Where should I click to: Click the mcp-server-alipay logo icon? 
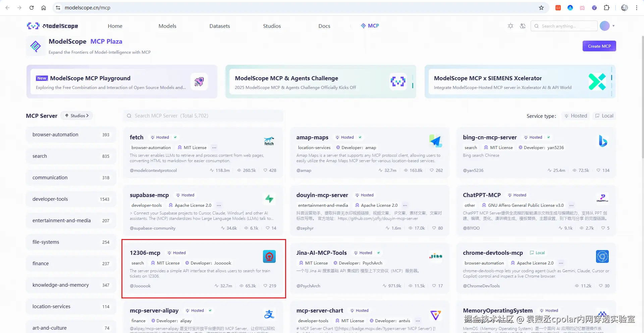tap(269, 315)
